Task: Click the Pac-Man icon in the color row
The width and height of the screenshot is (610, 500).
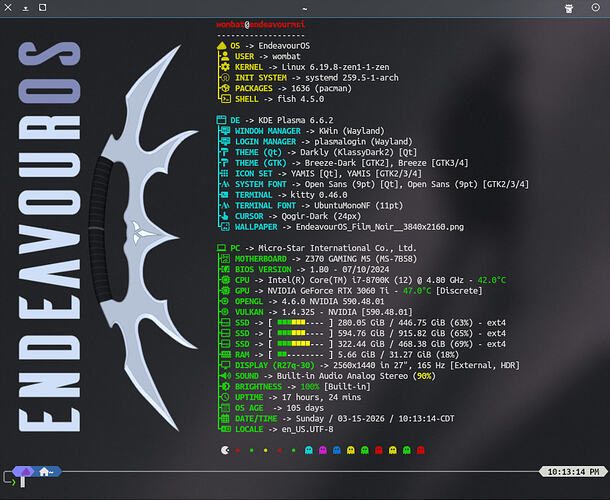Action: pyautogui.click(x=225, y=450)
